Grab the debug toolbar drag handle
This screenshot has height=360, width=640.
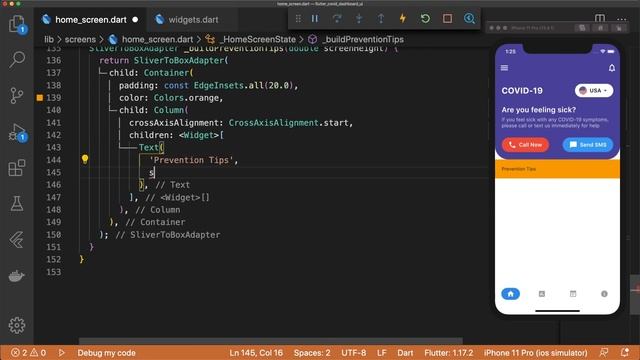coord(298,18)
